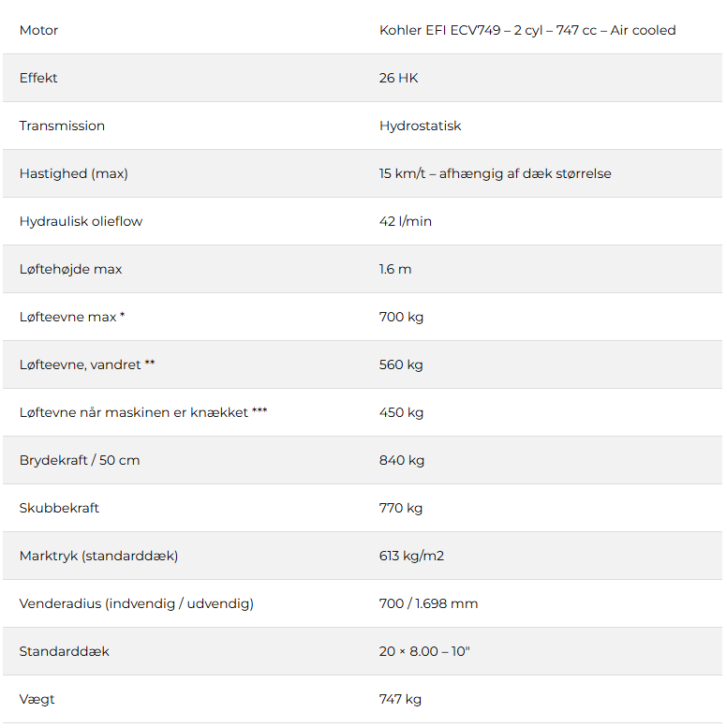Click the 560 kg value
The image size is (727, 728).
401,364
